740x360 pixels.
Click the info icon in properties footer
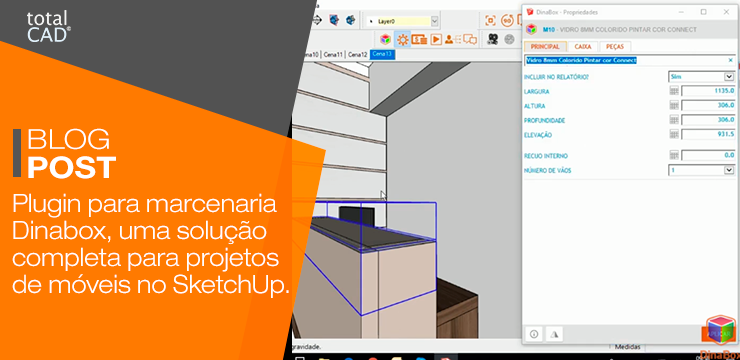(x=534, y=334)
